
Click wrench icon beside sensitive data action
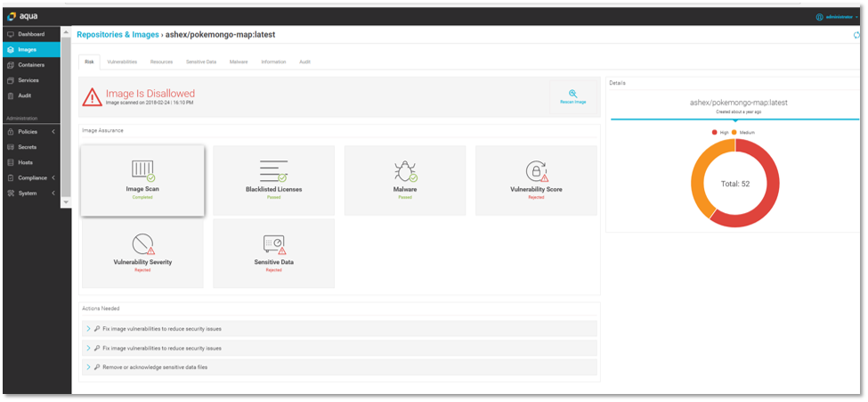click(x=97, y=367)
